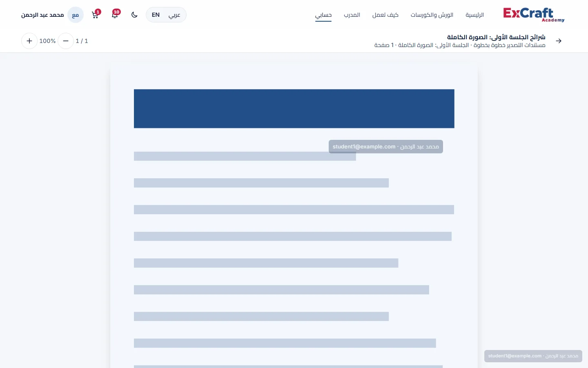
Task: Open the الرئيسية nav item
Action: pyautogui.click(x=475, y=15)
